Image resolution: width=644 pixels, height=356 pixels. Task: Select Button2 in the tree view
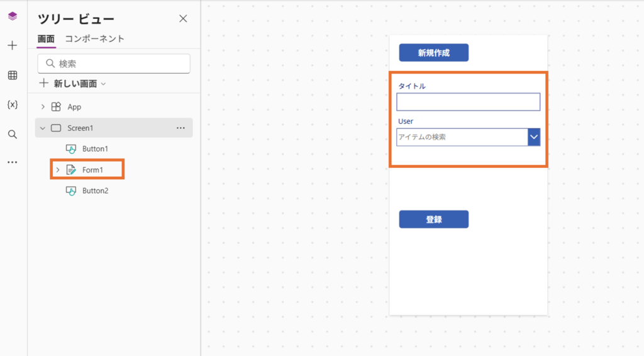click(95, 191)
